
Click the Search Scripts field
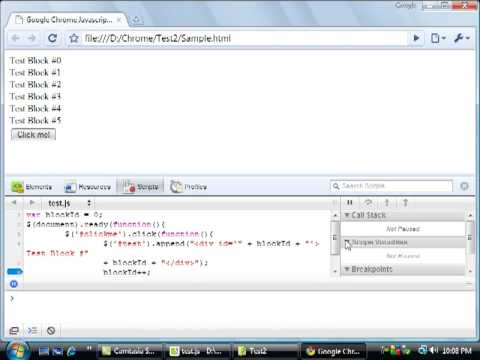tap(391, 186)
